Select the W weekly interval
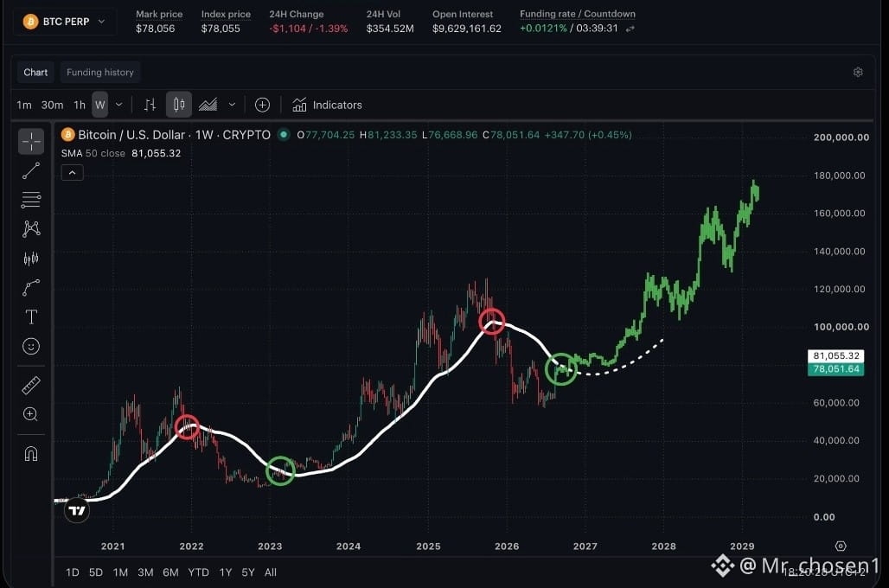Screen dimensions: 889x588 [99, 105]
